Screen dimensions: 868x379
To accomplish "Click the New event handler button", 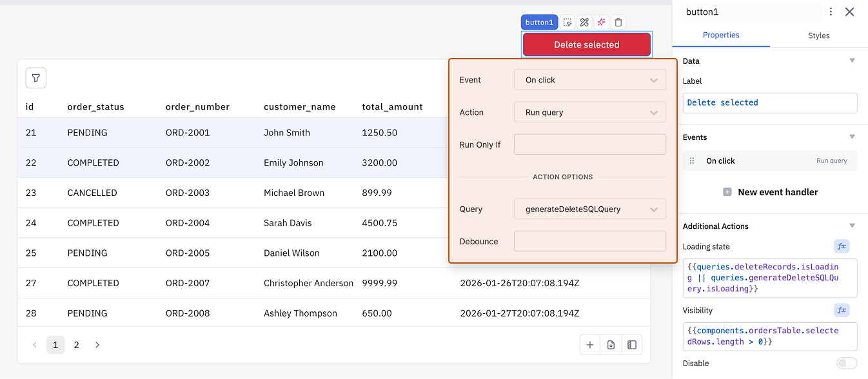I will [x=770, y=192].
